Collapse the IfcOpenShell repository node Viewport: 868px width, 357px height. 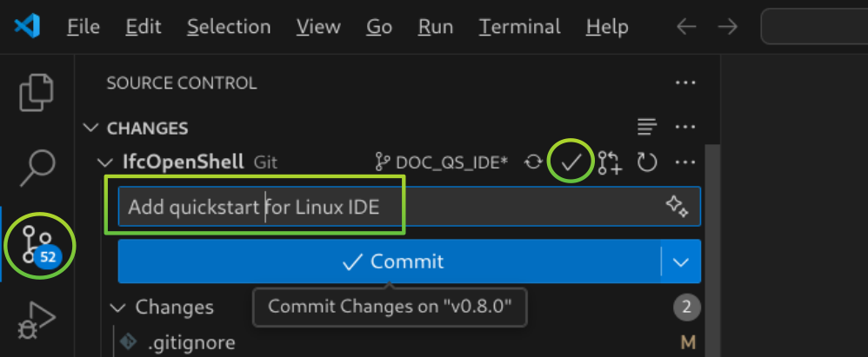[104, 162]
